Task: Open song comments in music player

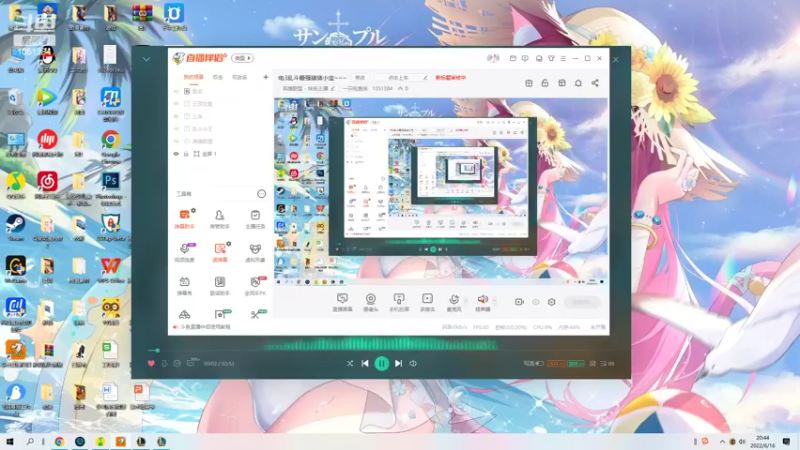Action: click(x=192, y=363)
